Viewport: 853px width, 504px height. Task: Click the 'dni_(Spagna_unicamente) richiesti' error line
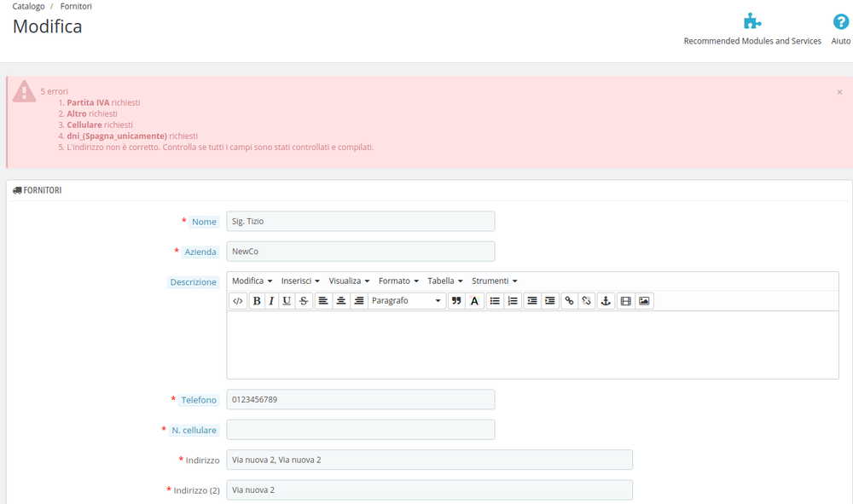click(132, 136)
